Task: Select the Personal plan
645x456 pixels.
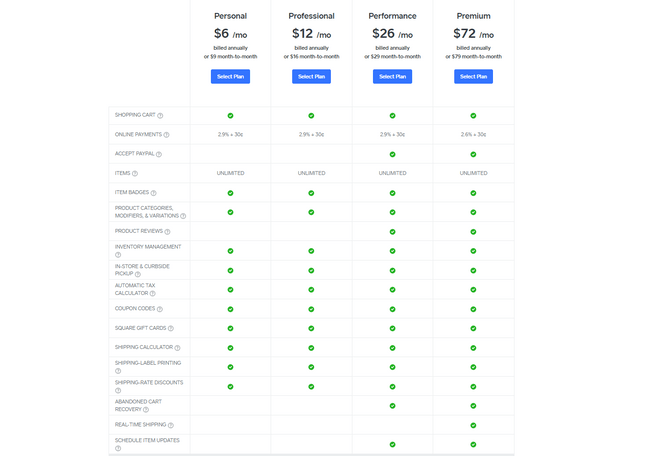Action: point(230,76)
